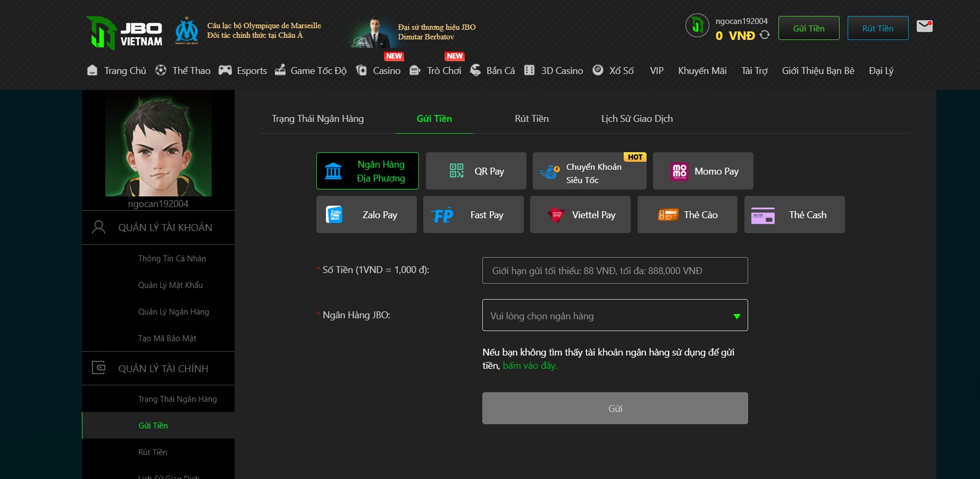The width and height of the screenshot is (980, 479).
Task: Click the JBO Vietnam logo
Action: tap(124, 32)
